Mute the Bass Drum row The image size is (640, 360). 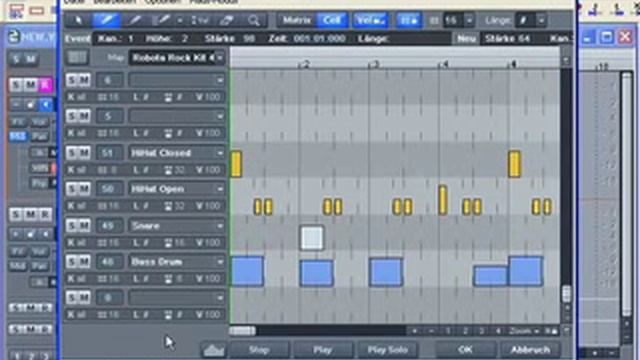pos(84,262)
